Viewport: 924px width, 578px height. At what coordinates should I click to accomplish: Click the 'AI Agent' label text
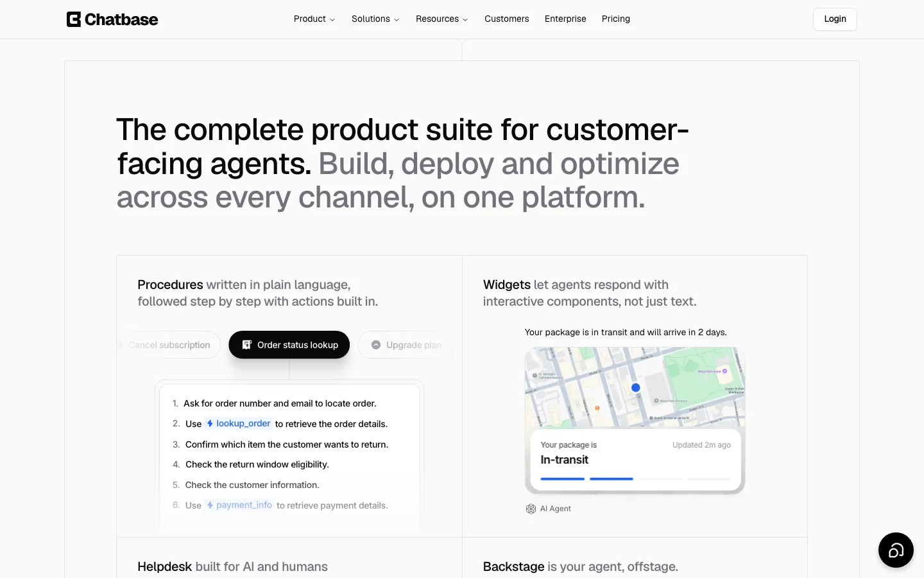tap(555, 509)
